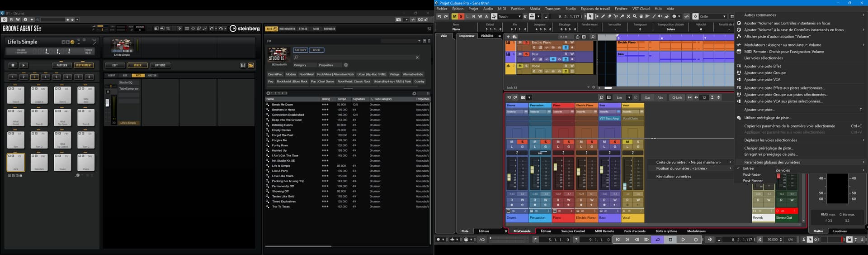This screenshot has width=868, height=255.
Task: Click the Acoustic Agent SE kit thumbnail
Action: 122,46
